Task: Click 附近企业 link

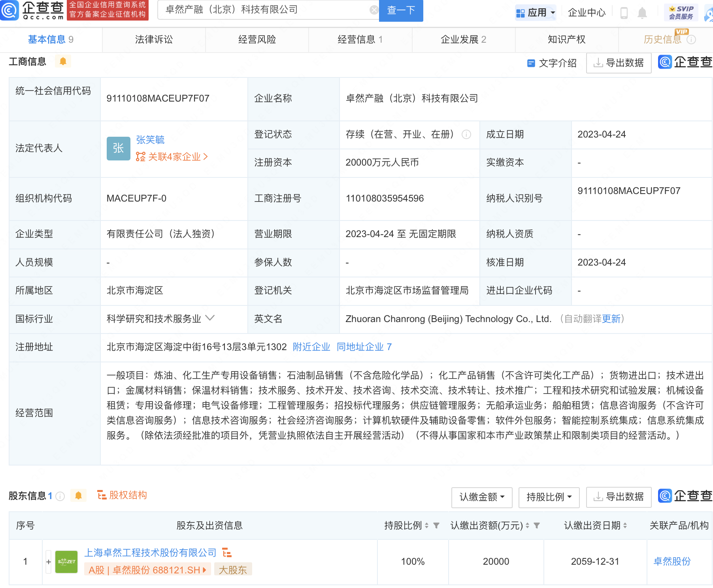Action: pyautogui.click(x=311, y=347)
